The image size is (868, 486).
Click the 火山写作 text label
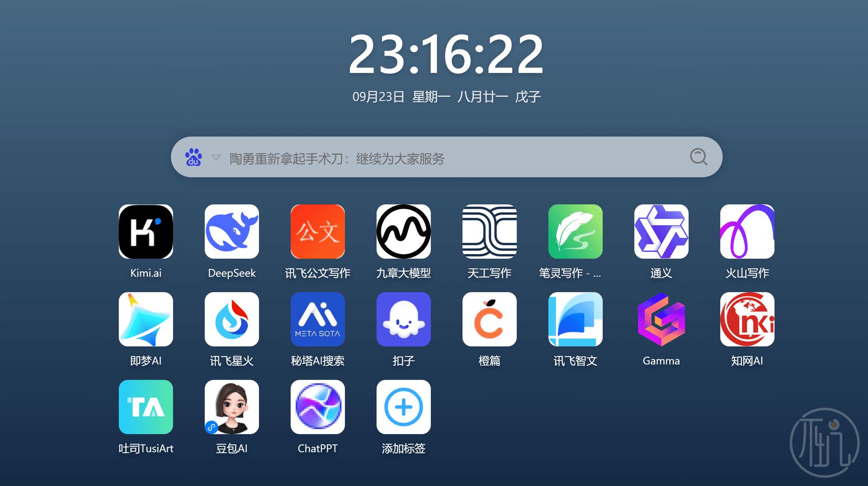pyautogui.click(x=747, y=273)
